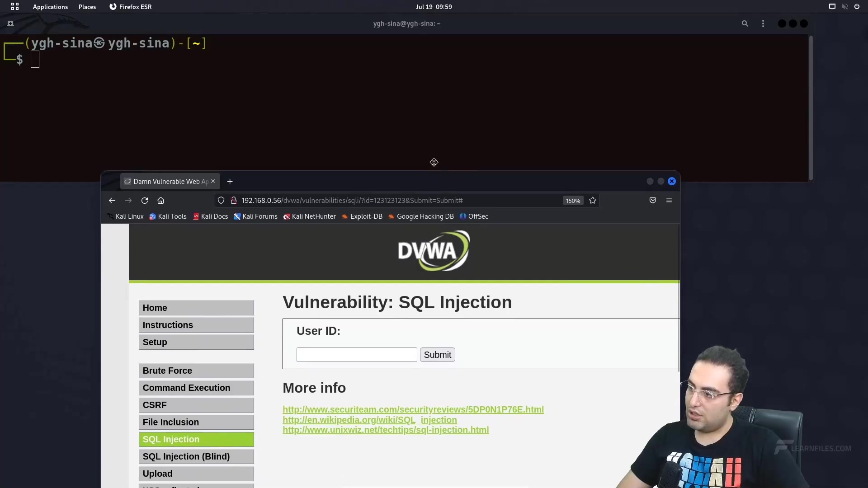Click the 150% zoom level indicator
This screenshot has width=868, height=488.
click(573, 201)
